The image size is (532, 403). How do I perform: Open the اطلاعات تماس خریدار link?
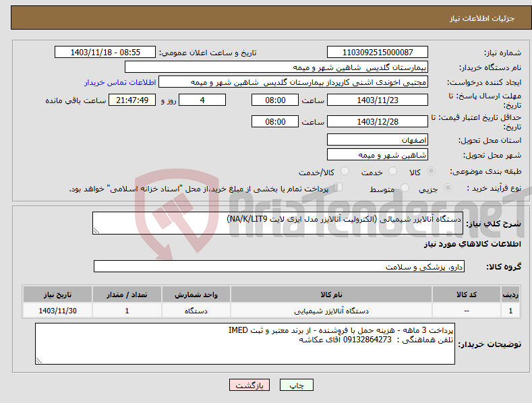pyautogui.click(x=120, y=82)
